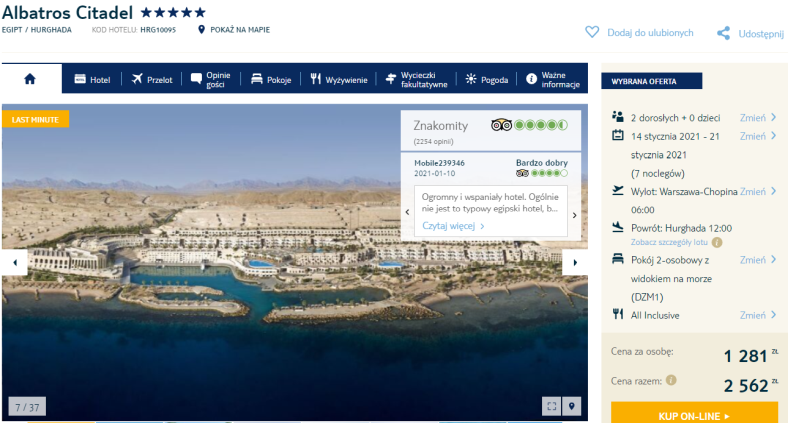Image resolution: width=790 pixels, height=423 pixels.
Task: Open the Pokoje tab
Action: pyautogui.click(x=271, y=79)
